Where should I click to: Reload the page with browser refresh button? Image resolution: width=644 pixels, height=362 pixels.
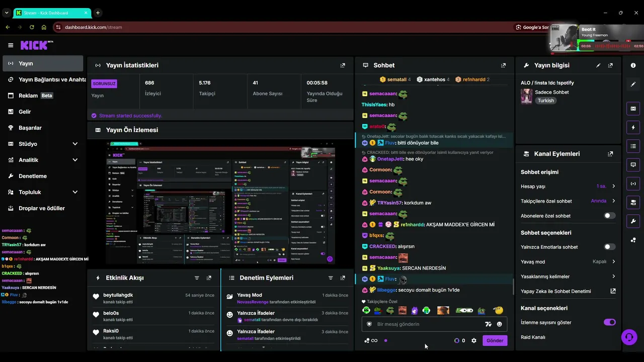pyautogui.click(x=32, y=27)
